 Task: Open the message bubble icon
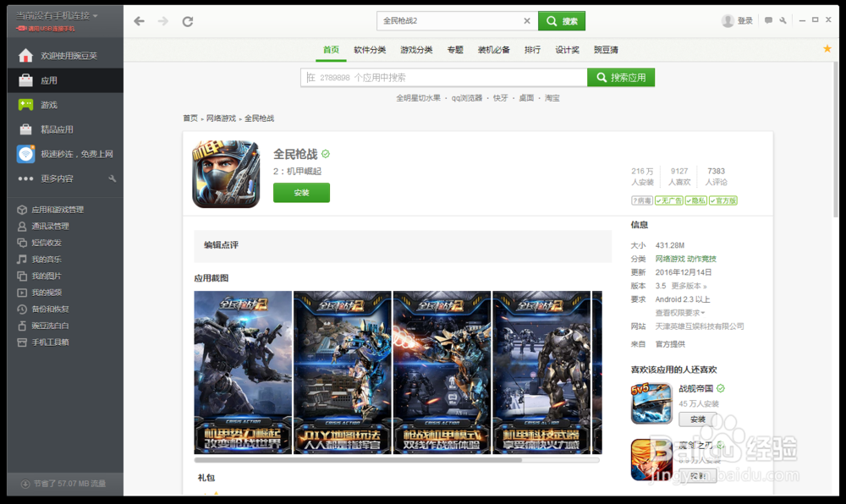click(768, 20)
